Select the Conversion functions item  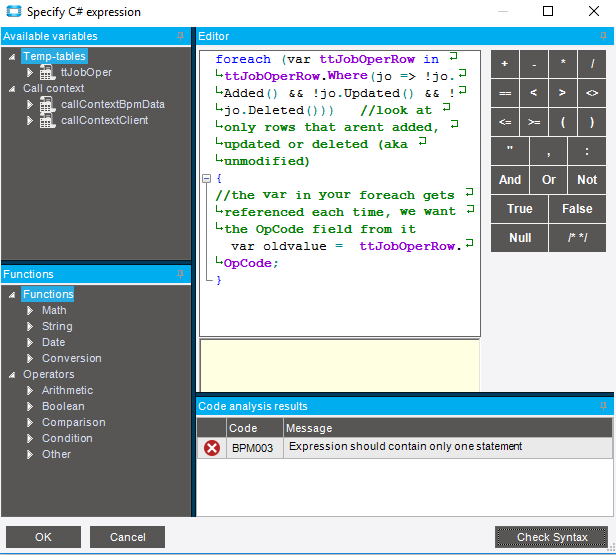click(x=71, y=358)
